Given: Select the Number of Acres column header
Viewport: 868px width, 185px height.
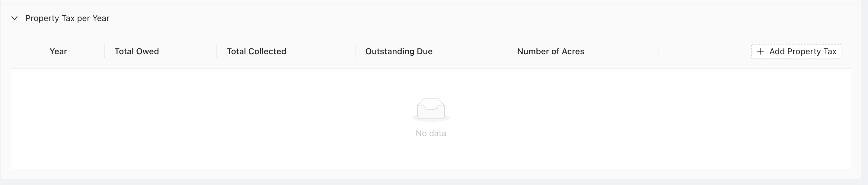Looking at the screenshot, I should coord(550,51).
